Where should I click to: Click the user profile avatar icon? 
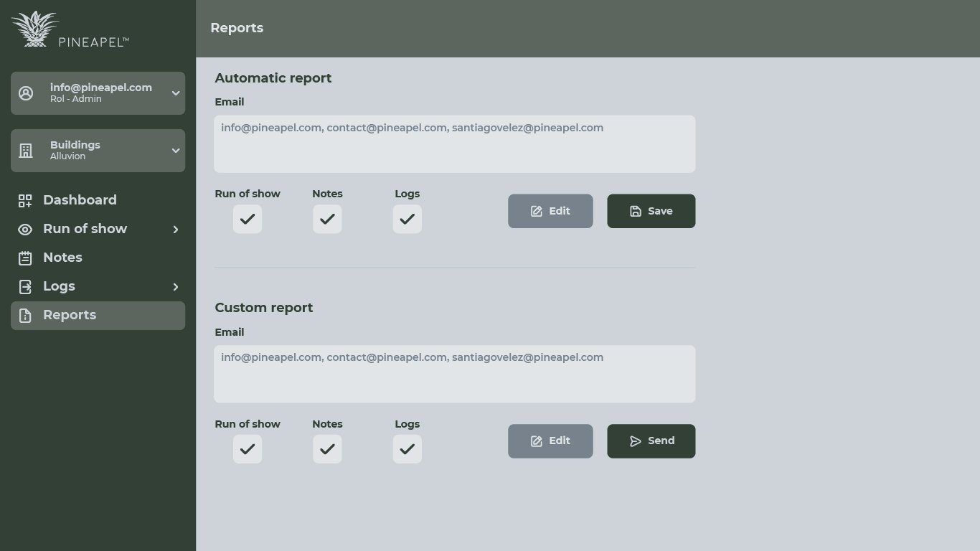pos(26,93)
